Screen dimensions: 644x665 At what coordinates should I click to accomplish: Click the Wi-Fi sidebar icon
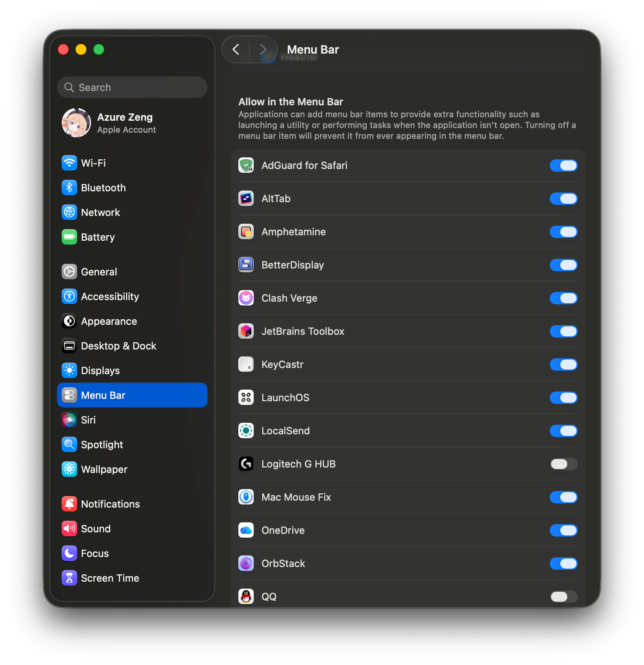click(69, 163)
